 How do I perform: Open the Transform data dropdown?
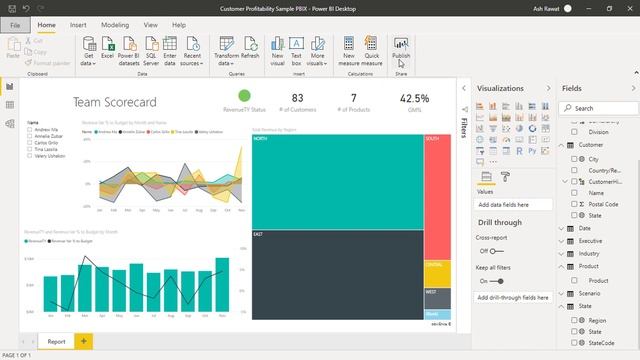[227, 60]
